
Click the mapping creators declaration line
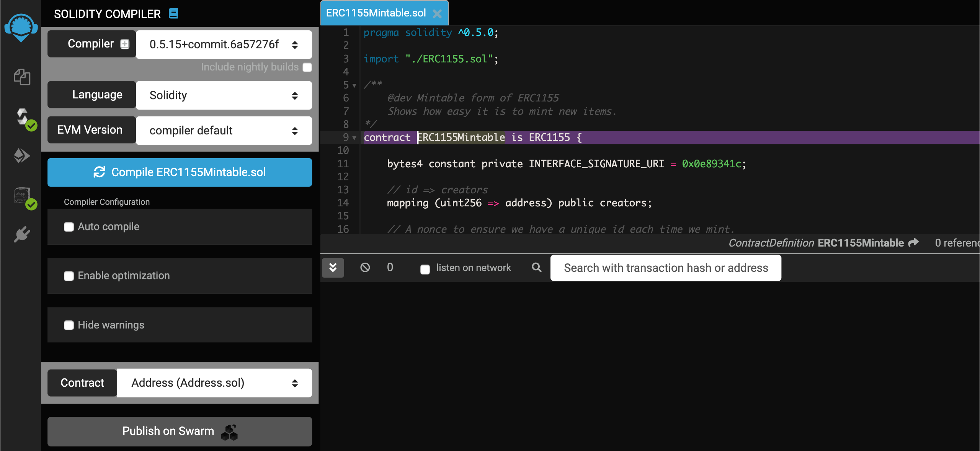click(519, 203)
